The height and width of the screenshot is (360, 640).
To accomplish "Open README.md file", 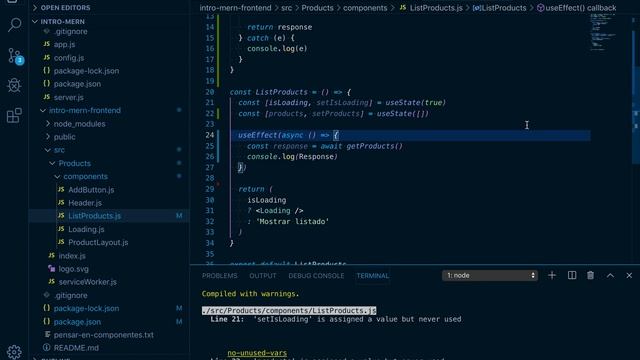I will (76, 348).
